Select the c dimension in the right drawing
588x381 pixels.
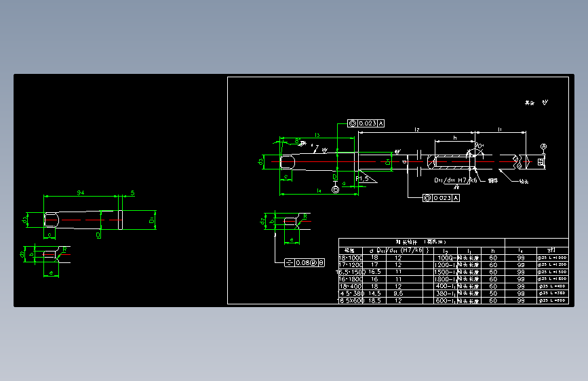(x=286, y=177)
